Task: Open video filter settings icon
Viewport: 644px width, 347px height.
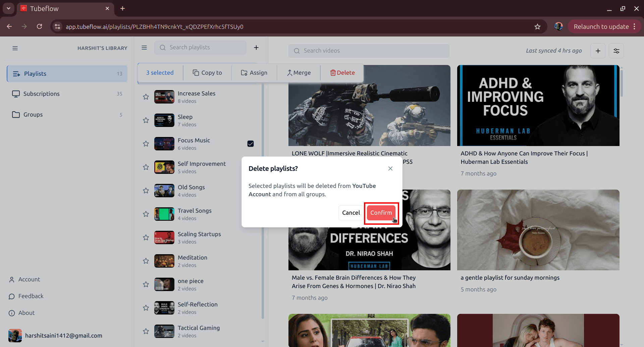Action: (x=616, y=51)
